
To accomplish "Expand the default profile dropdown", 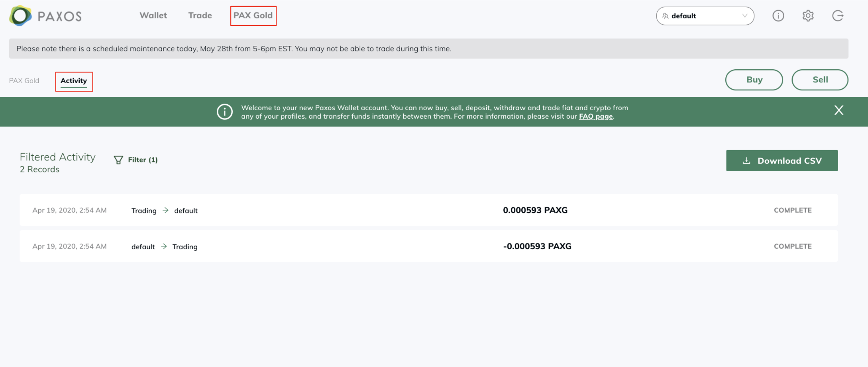I will tap(705, 16).
